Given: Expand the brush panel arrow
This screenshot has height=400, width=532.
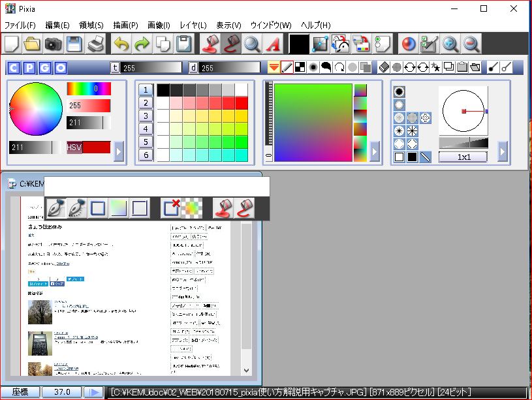Looking at the screenshot, I should [x=503, y=151].
